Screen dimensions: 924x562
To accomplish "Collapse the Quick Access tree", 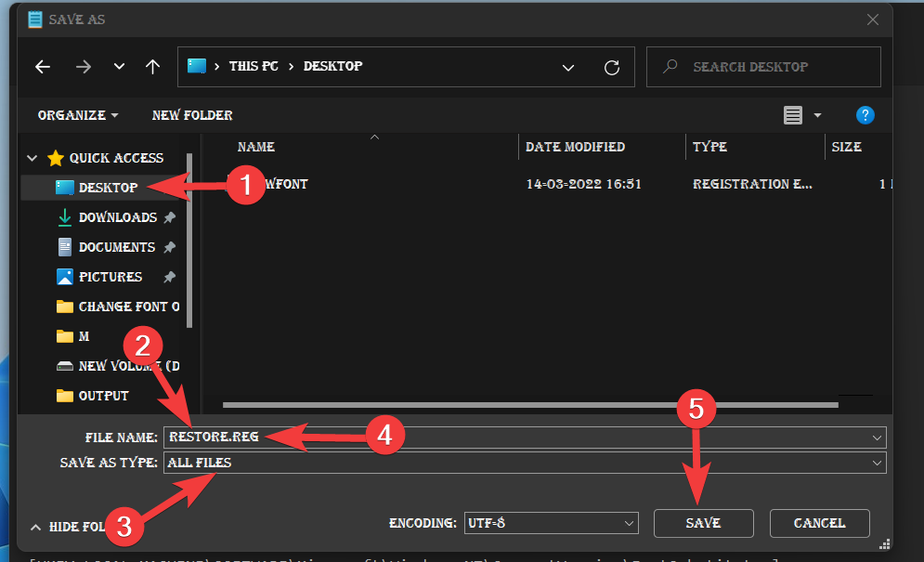I will tap(33, 158).
